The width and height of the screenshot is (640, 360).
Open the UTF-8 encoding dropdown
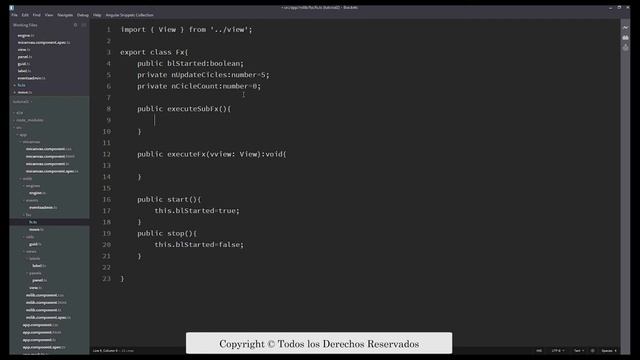click(x=558, y=351)
